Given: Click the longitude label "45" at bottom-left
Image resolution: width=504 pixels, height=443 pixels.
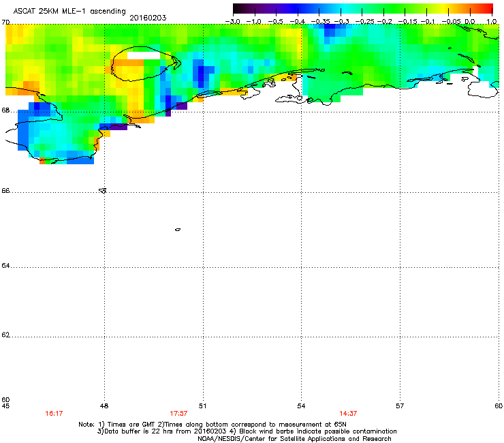Looking at the screenshot, I should [x=5, y=406].
